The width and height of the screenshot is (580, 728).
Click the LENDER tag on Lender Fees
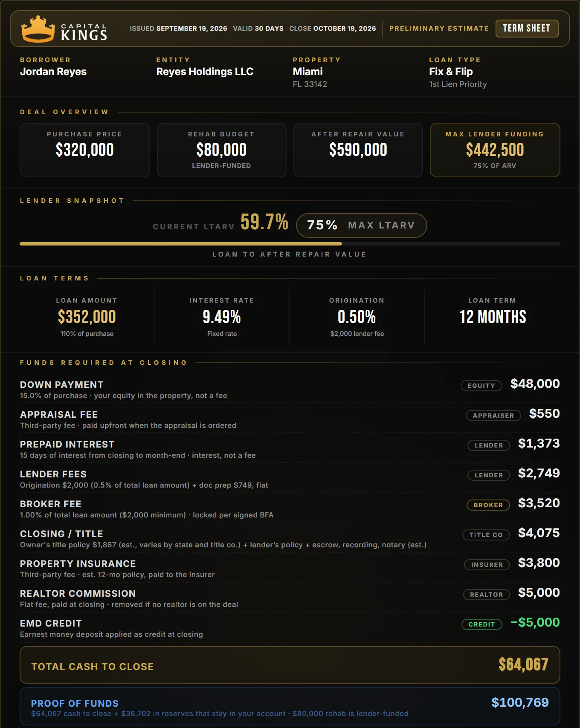489,475
